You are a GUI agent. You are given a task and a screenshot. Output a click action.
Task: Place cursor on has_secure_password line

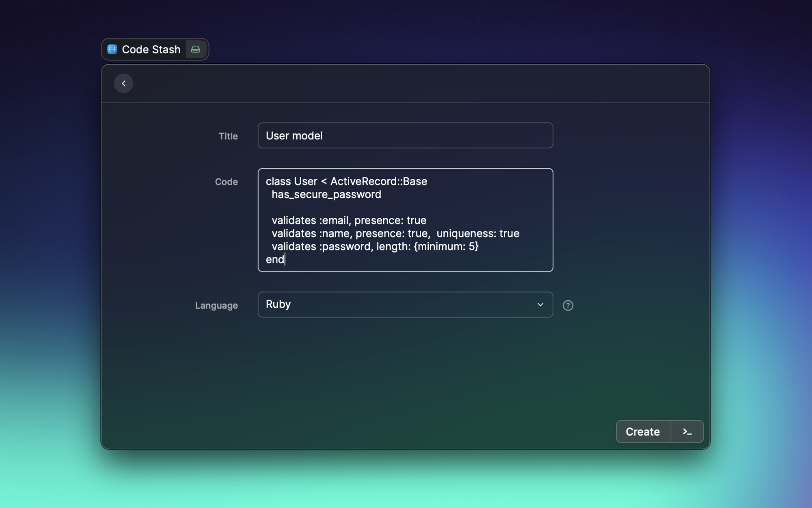tap(326, 195)
